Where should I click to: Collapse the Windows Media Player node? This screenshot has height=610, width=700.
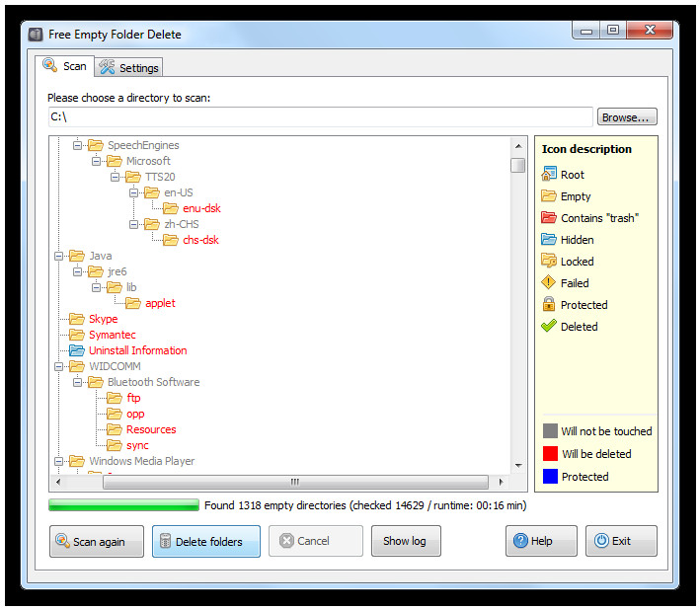(58, 461)
